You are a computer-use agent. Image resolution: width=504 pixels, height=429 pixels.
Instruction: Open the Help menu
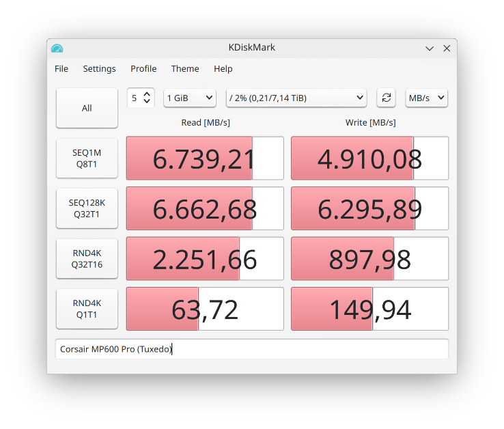(x=223, y=69)
